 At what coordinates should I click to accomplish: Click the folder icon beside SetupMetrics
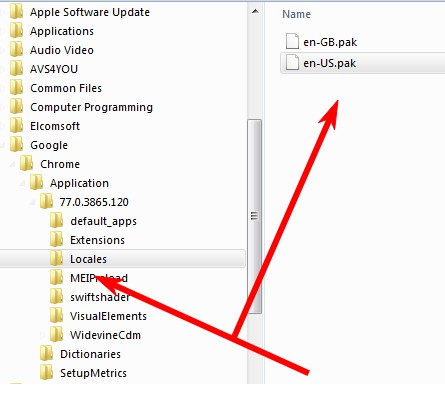coord(47,373)
